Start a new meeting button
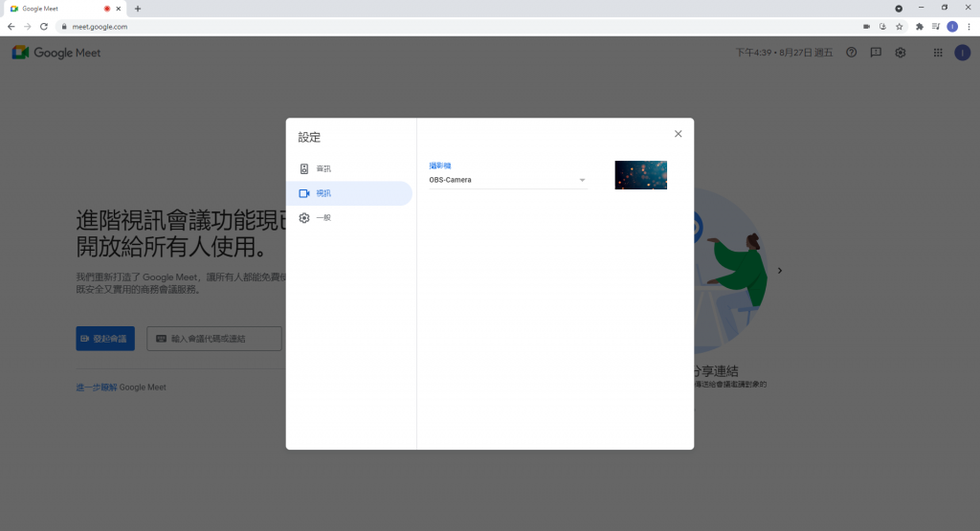This screenshot has width=980, height=531. point(105,338)
